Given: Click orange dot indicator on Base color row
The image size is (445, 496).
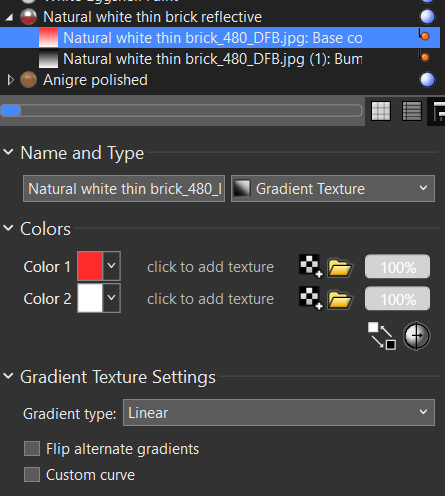Looking at the screenshot, I should (424, 35).
